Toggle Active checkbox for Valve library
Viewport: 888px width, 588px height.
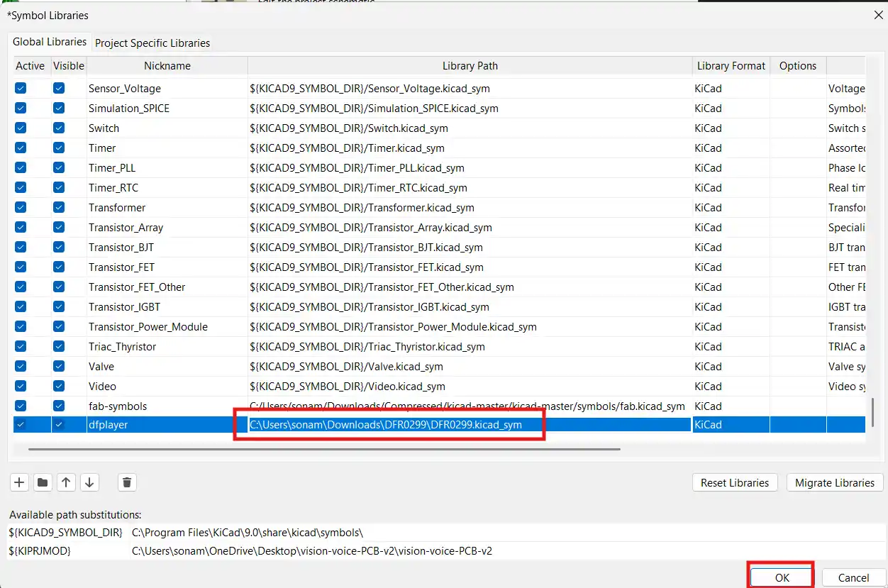(21, 367)
